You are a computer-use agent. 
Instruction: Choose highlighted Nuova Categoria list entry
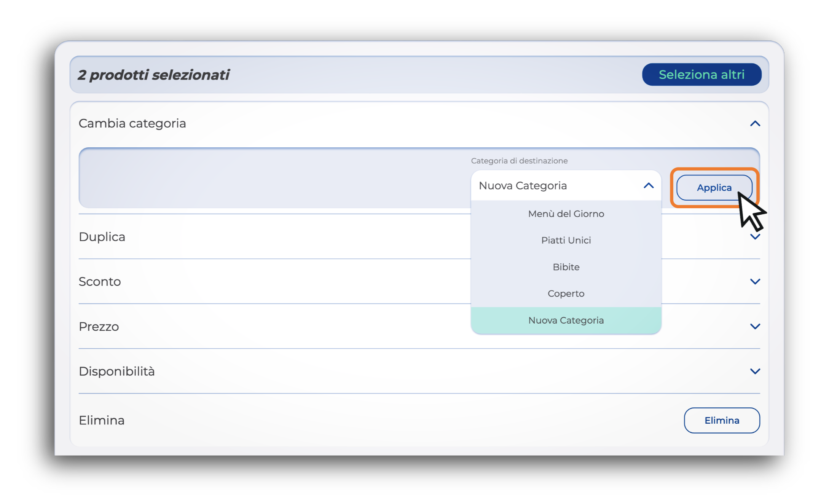pyautogui.click(x=566, y=321)
